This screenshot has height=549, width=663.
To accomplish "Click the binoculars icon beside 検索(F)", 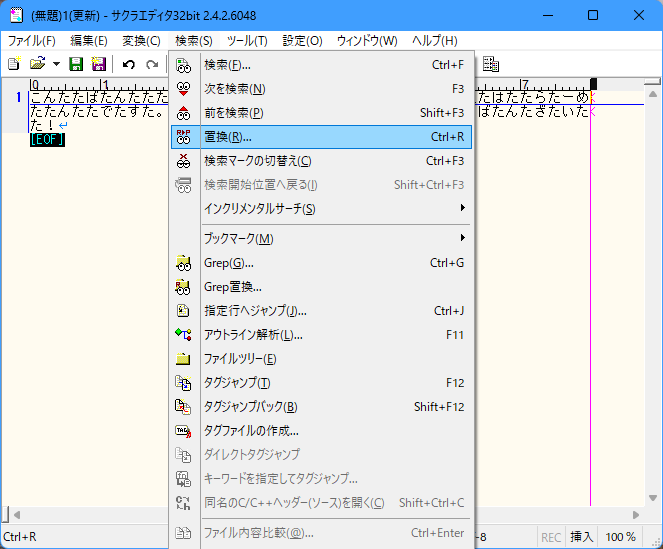I will tap(184, 65).
